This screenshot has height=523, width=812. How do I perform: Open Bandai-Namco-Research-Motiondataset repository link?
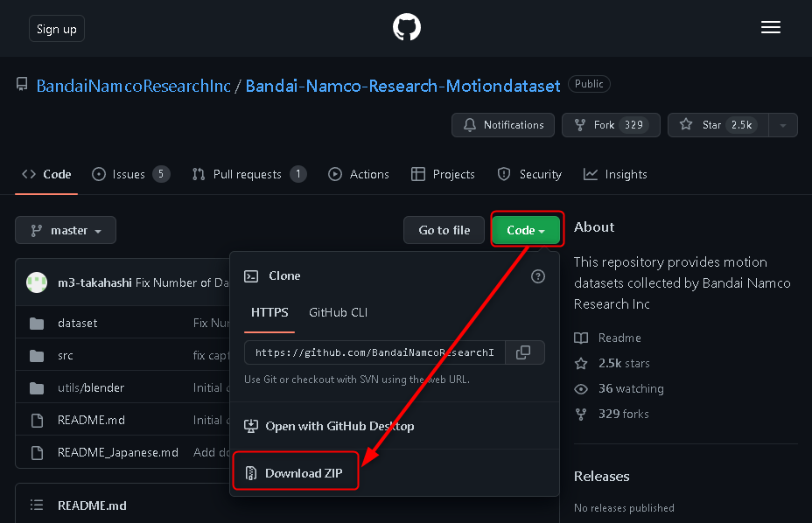coord(402,86)
